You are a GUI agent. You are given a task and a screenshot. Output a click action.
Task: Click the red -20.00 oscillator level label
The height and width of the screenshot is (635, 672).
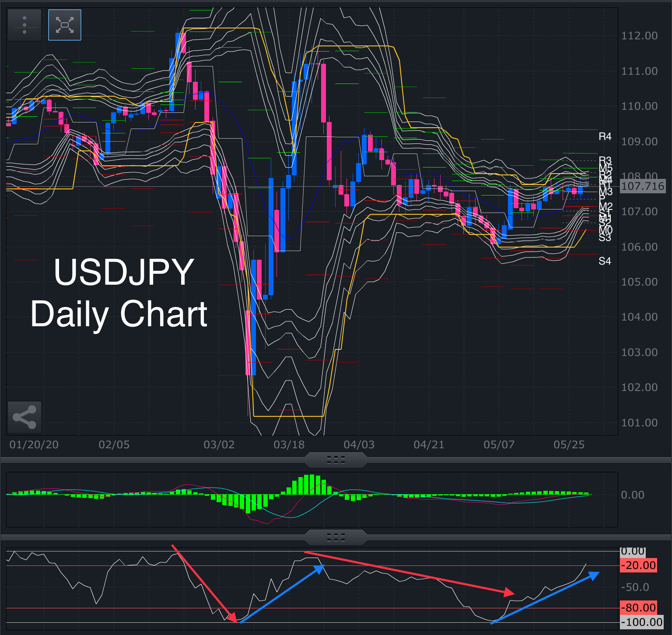(639, 565)
